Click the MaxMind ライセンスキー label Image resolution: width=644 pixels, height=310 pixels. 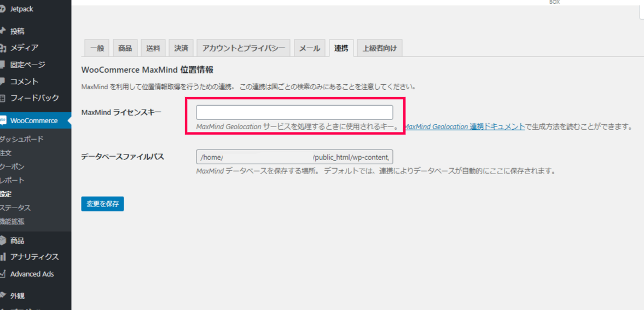121,112
